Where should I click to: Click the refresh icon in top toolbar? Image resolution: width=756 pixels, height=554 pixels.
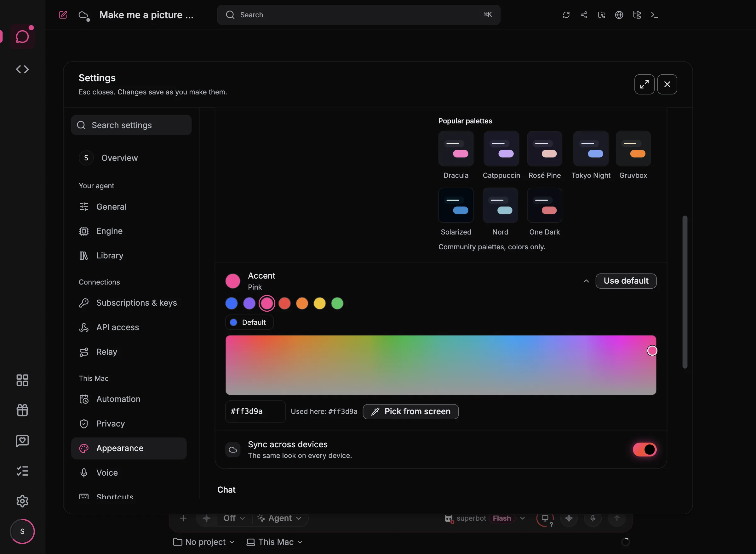[566, 15]
